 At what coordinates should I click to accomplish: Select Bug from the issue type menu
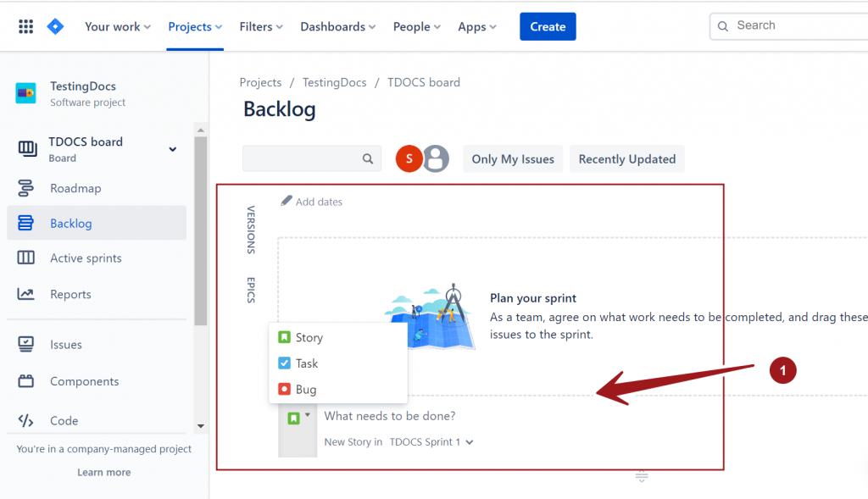click(306, 389)
